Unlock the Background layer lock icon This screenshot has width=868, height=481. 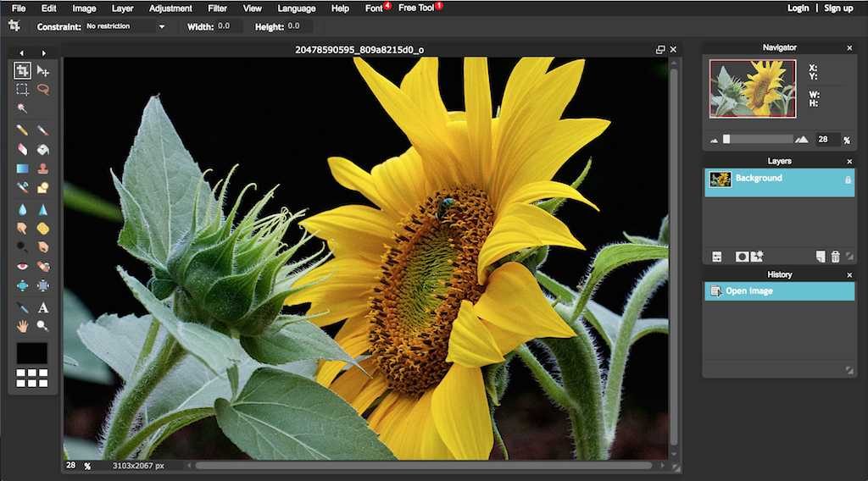(848, 180)
